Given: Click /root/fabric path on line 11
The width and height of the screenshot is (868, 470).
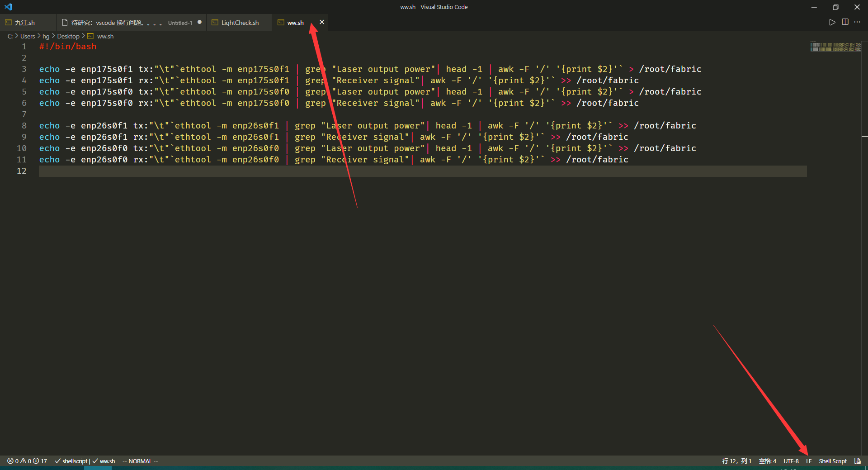Looking at the screenshot, I should point(597,160).
